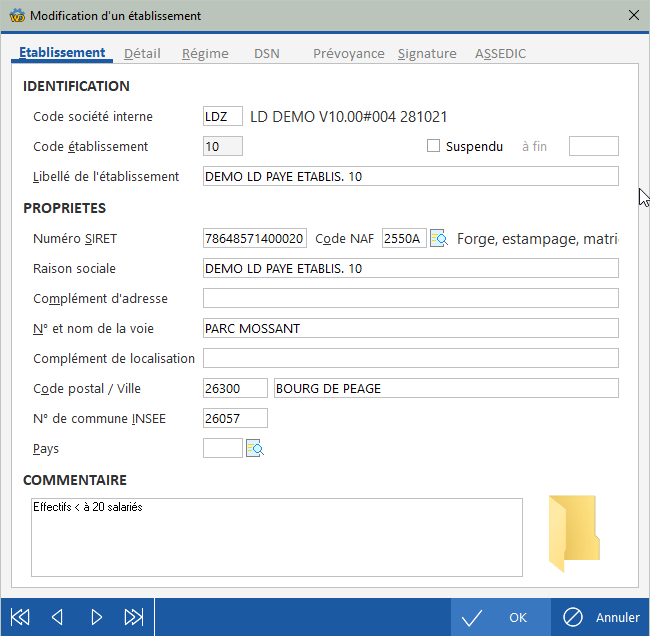Image resolution: width=650 pixels, height=636 pixels.
Task: Edit the Raison sociale field
Action: 411,268
